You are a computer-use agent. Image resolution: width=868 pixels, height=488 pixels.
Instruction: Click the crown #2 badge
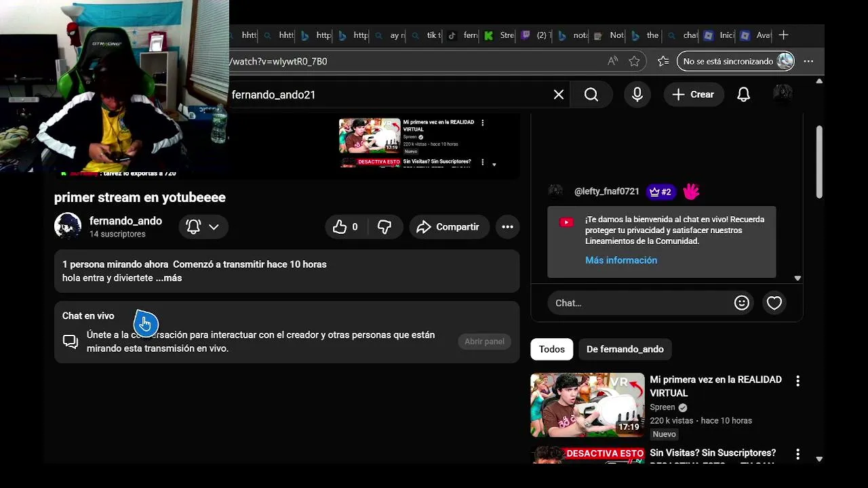(x=660, y=192)
